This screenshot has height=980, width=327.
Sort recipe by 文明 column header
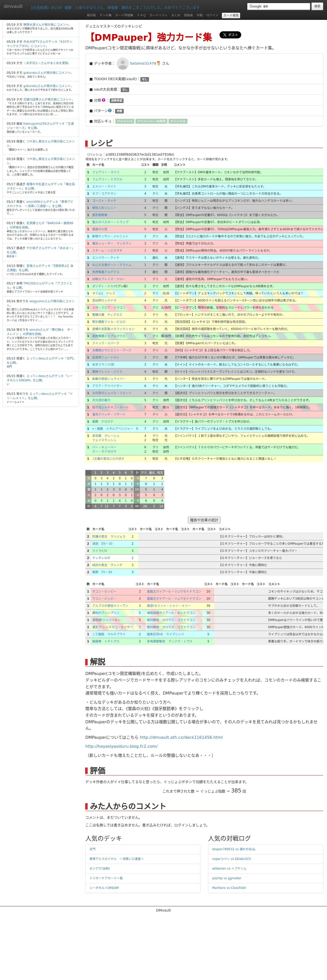164,165
